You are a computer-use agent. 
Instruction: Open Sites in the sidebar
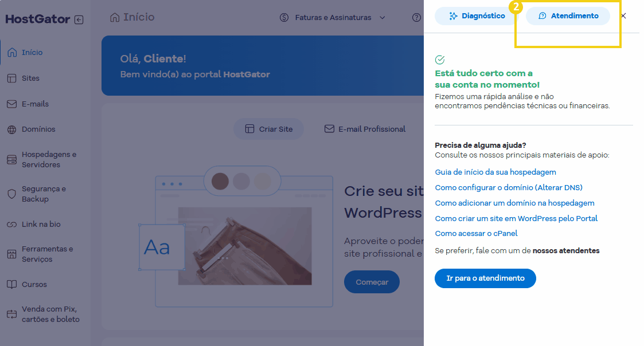click(x=30, y=78)
